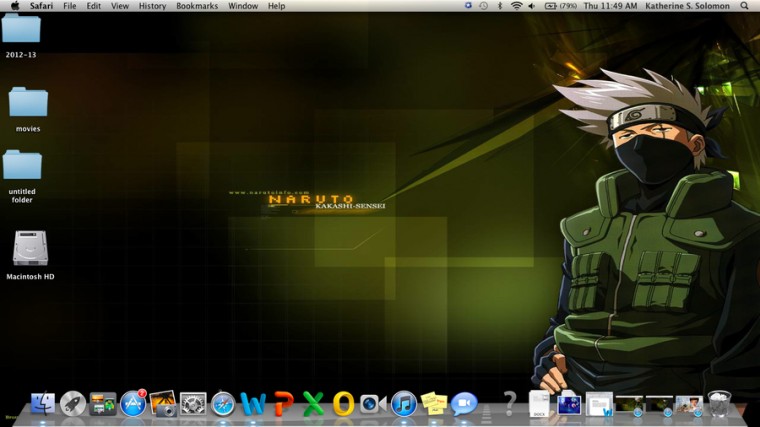The height and width of the screenshot is (427, 760).
Task: Open Spotlight search magnifier
Action: click(x=744, y=6)
